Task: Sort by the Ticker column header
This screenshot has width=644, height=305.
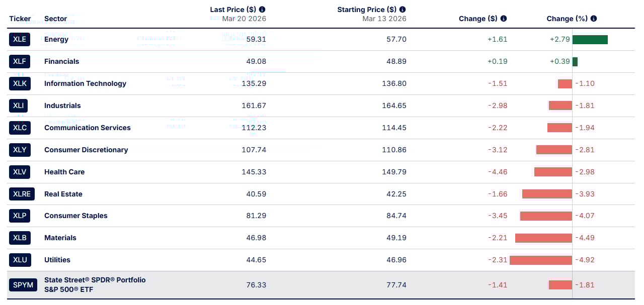Action: [x=20, y=19]
